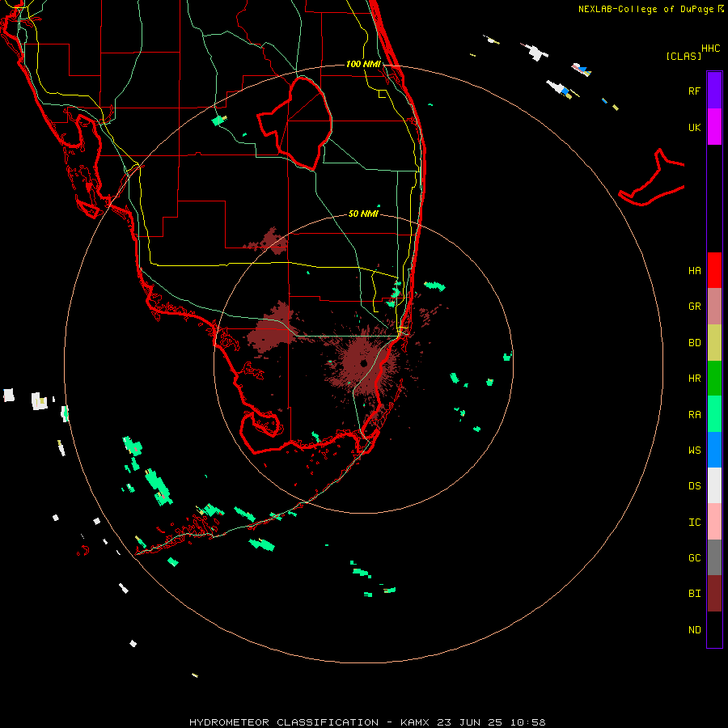Click the HHC product label

(x=710, y=49)
